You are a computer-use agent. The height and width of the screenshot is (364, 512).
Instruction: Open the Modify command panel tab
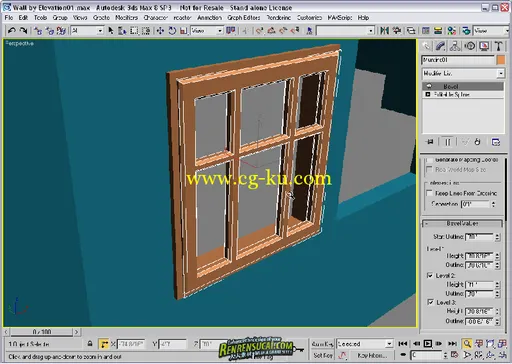click(440, 46)
